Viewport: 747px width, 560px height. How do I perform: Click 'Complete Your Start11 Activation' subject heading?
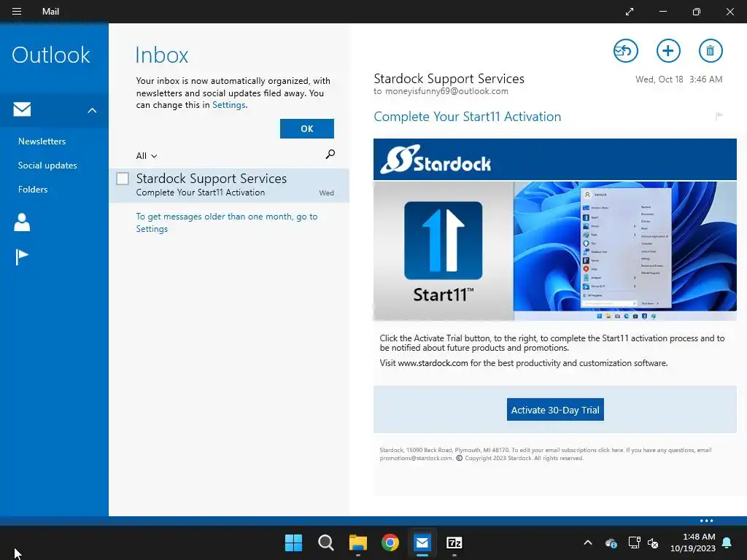[x=468, y=117]
